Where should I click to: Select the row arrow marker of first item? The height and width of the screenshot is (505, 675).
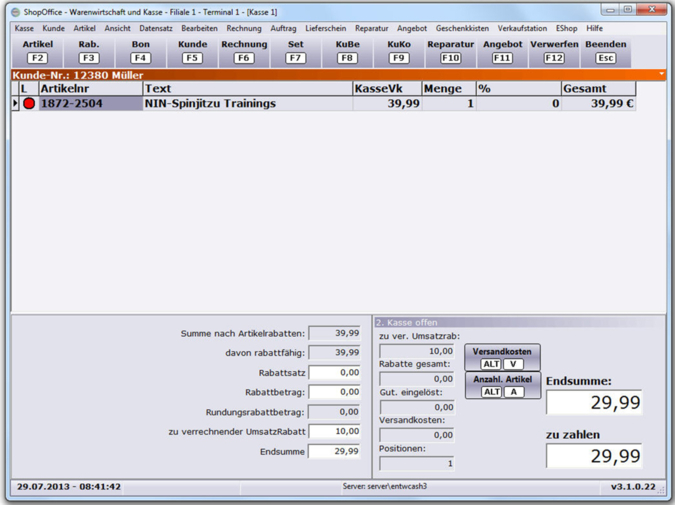point(15,104)
